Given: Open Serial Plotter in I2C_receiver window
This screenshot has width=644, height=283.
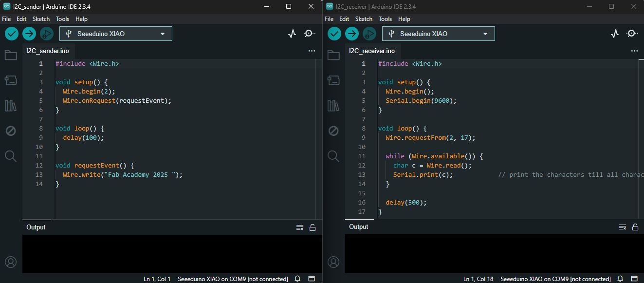Looking at the screenshot, I should (615, 34).
